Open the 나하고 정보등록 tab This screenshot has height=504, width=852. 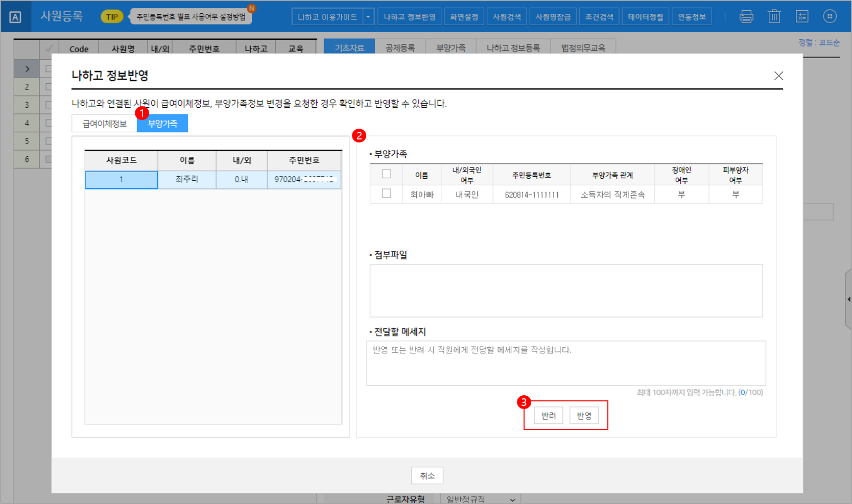pyautogui.click(x=513, y=47)
